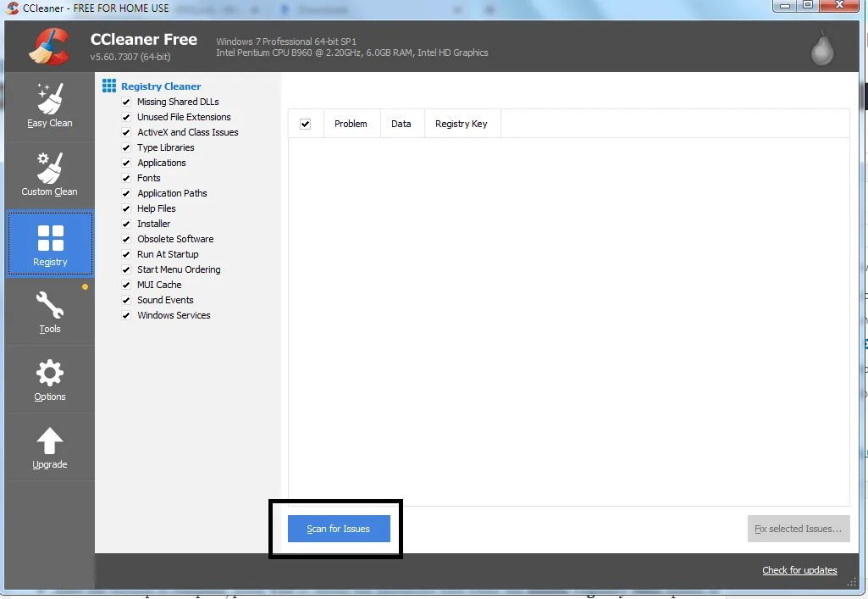
Task: Open the Tools section
Action: (x=50, y=313)
